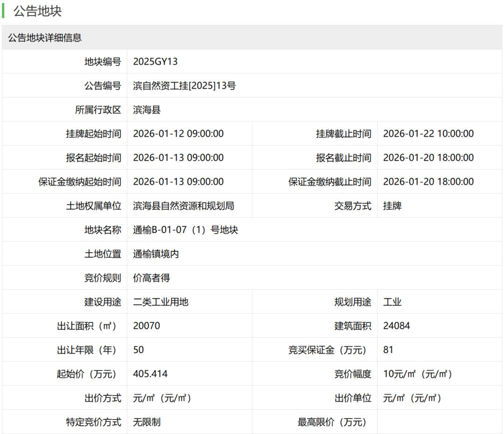
Task: Click the 挂牌 transaction method value
Action: [392, 206]
